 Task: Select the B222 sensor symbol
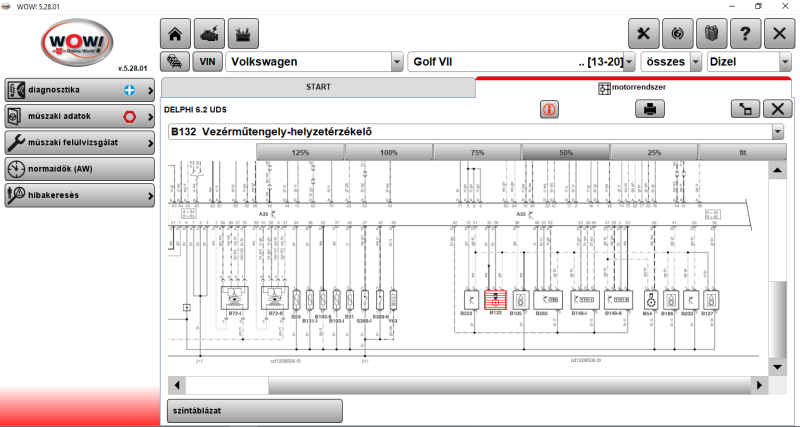pyautogui.click(x=470, y=300)
